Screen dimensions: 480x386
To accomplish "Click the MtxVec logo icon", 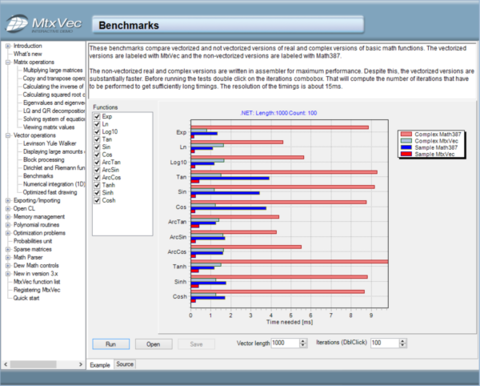I will click(x=17, y=24).
